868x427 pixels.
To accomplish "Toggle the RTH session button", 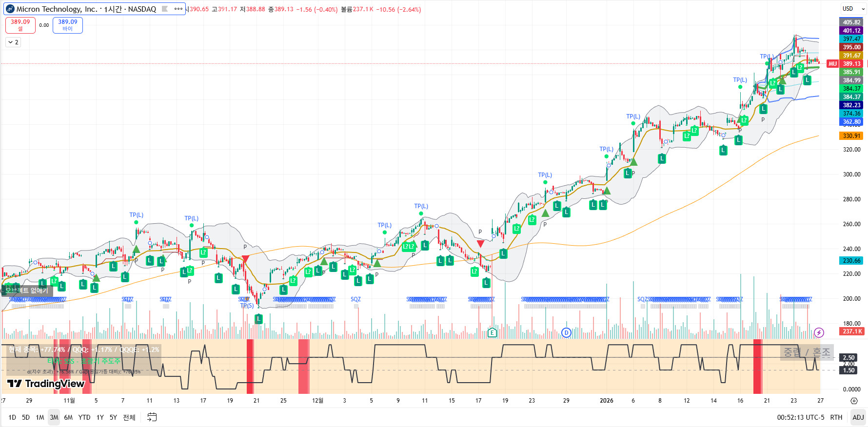I will [x=836, y=417].
